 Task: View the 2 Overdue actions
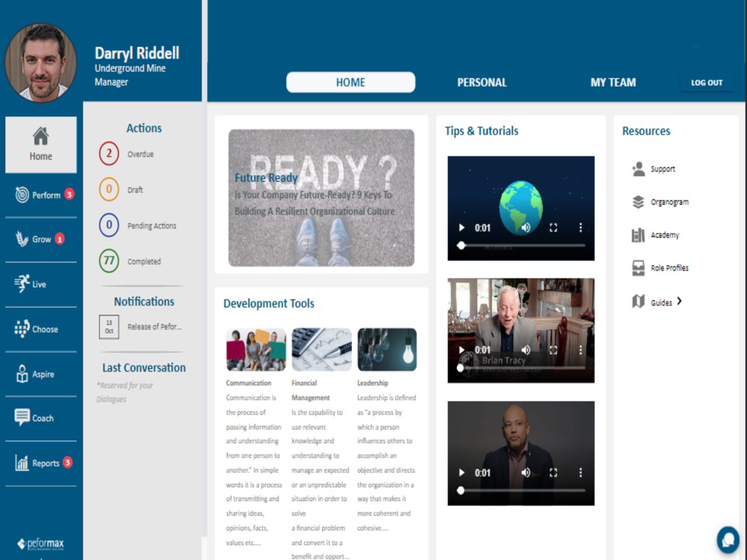[109, 154]
